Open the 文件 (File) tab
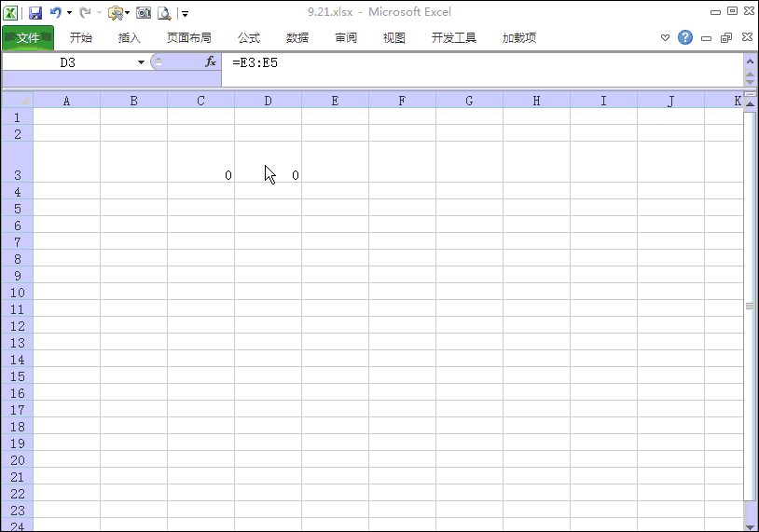759x532 pixels. coord(28,38)
